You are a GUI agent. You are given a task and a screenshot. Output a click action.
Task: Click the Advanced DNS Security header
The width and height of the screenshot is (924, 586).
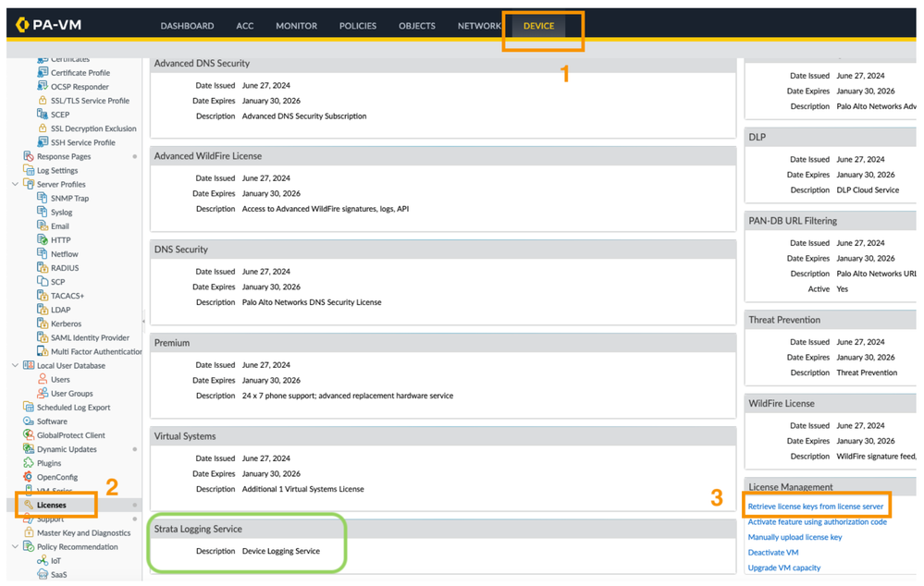tap(443, 64)
